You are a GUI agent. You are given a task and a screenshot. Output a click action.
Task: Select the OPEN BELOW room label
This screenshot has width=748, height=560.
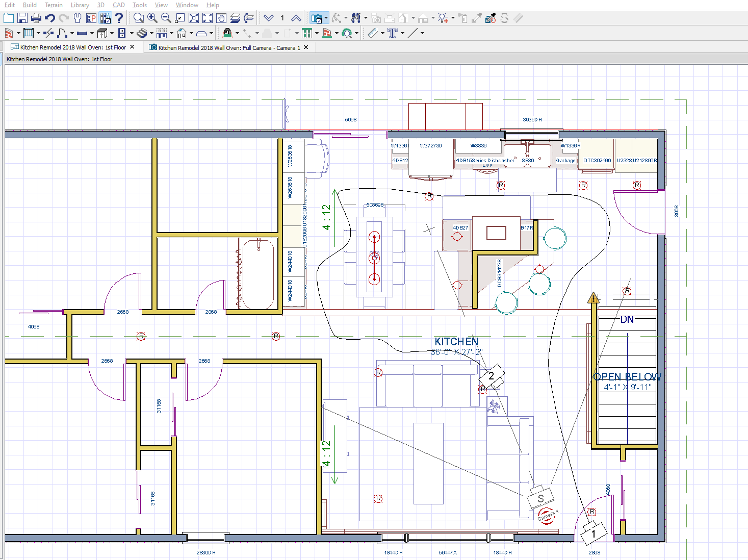tap(627, 377)
